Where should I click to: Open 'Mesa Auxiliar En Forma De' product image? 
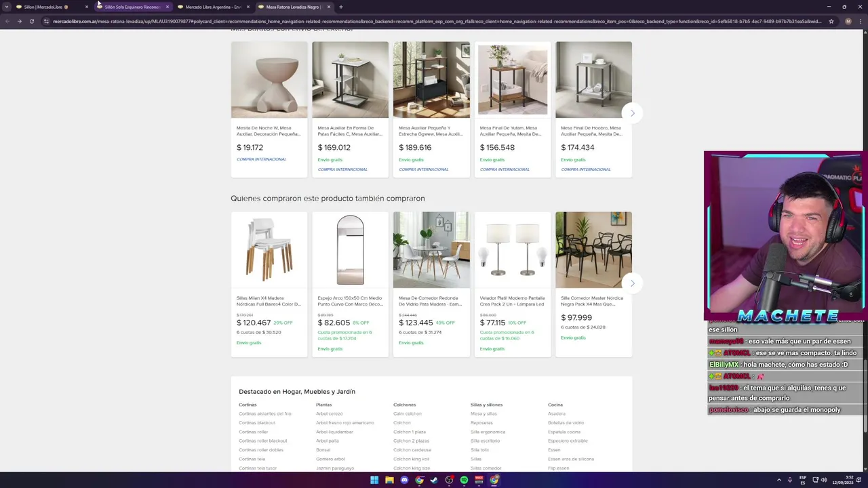[x=350, y=80]
